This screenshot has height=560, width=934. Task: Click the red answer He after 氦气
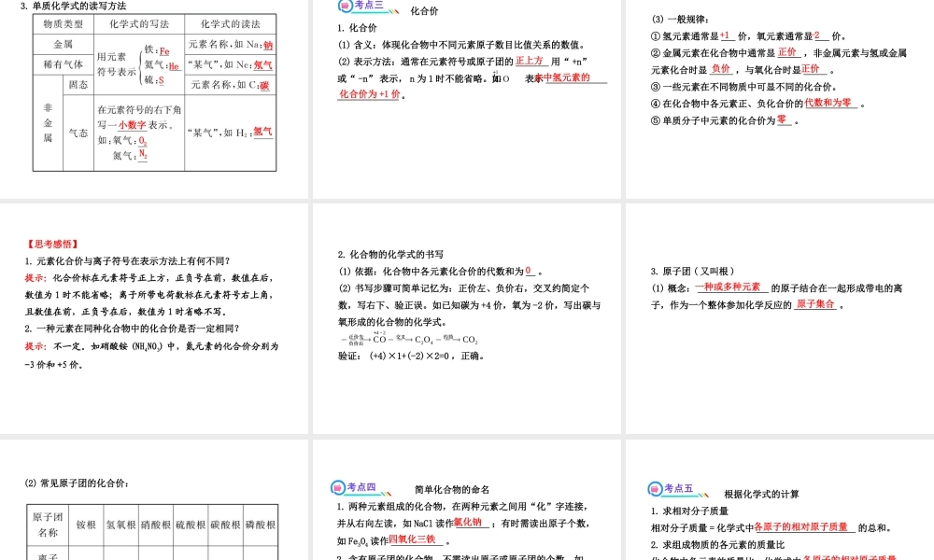click(174, 66)
